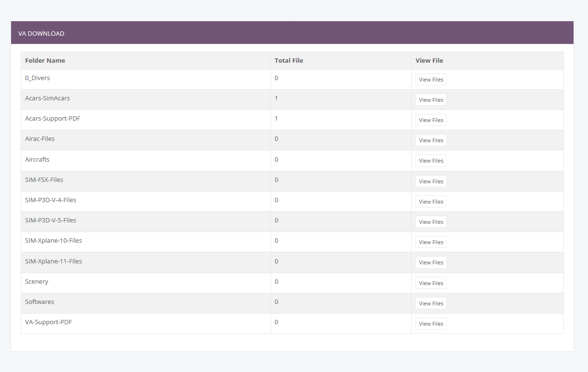Click the Acars-SimAcars total file count link
The image size is (588, 372).
(x=276, y=98)
